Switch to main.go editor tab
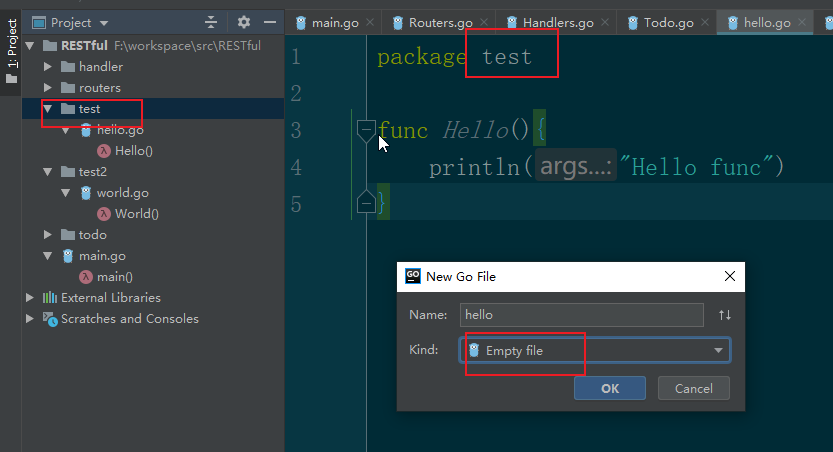 click(335, 23)
